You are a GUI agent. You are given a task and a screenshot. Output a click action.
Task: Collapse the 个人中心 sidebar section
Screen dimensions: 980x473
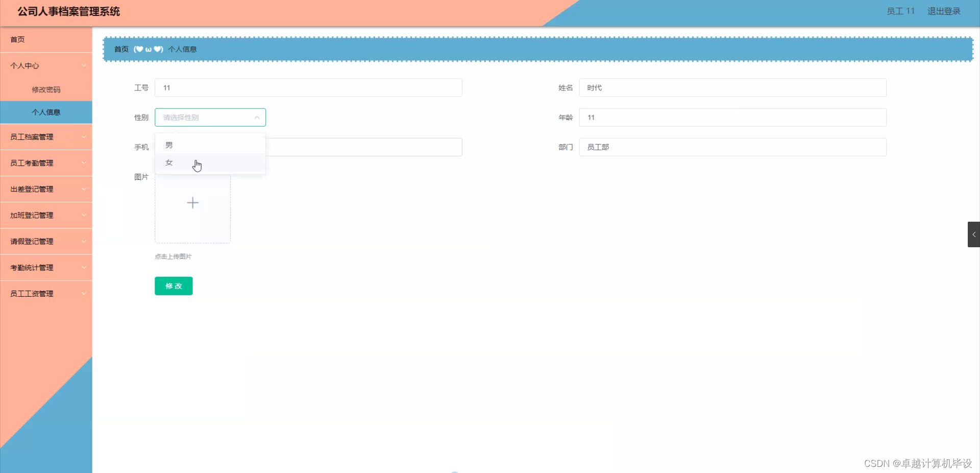46,65
